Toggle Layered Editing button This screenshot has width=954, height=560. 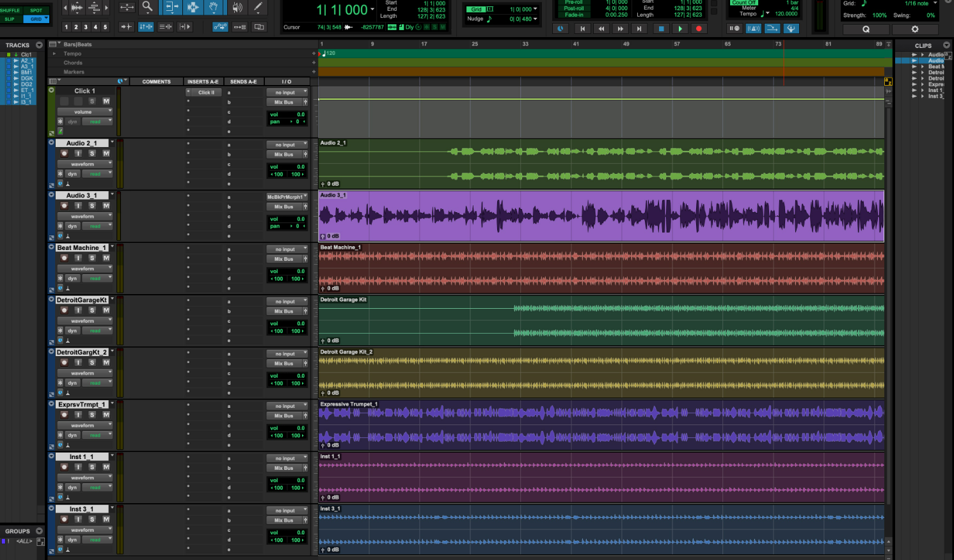coord(258,27)
